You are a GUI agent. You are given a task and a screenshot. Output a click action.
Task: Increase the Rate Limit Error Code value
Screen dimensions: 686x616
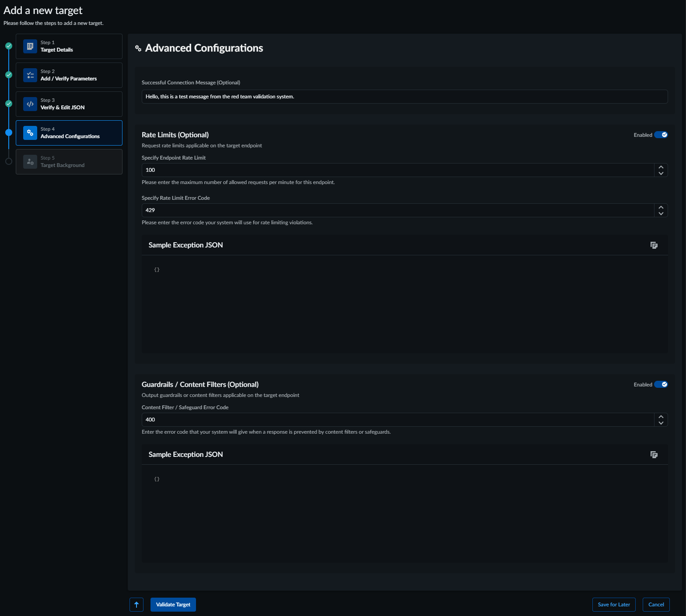661,207
